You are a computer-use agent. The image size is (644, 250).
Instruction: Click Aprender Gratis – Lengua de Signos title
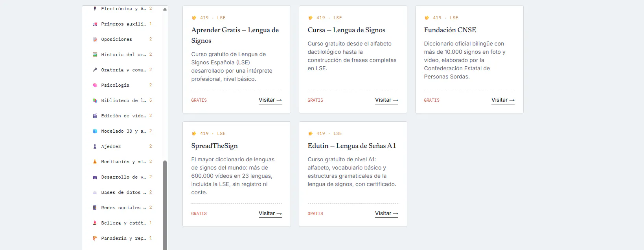235,35
